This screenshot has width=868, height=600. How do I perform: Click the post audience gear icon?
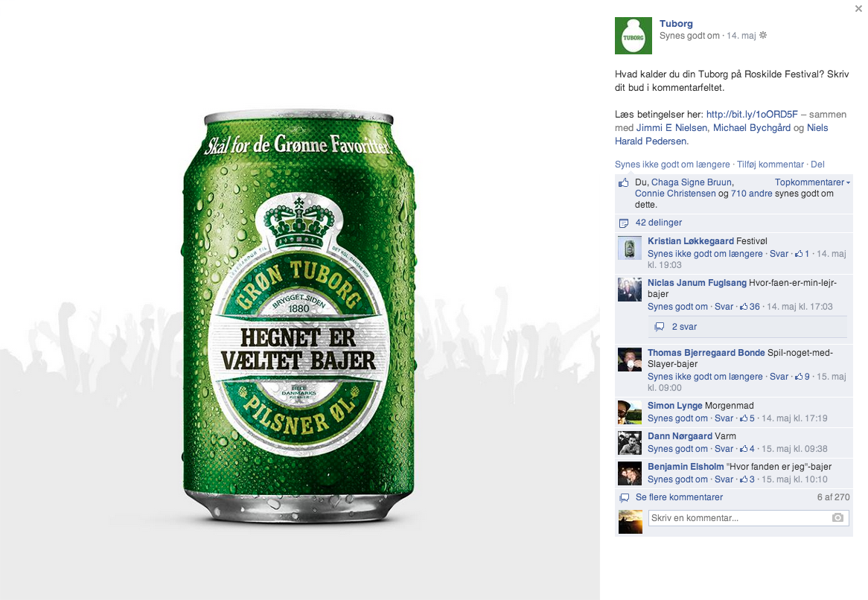click(x=763, y=36)
